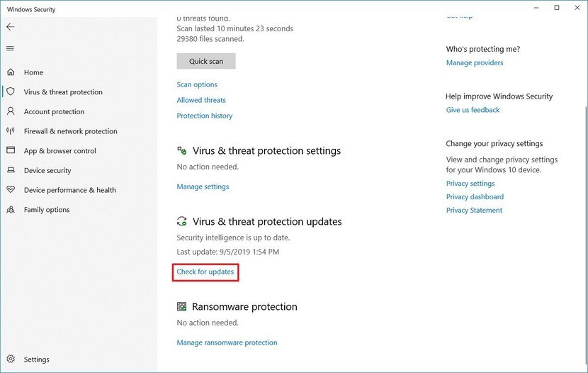View Protection history
Image resolution: width=588 pixels, height=373 pixels.
204,116
